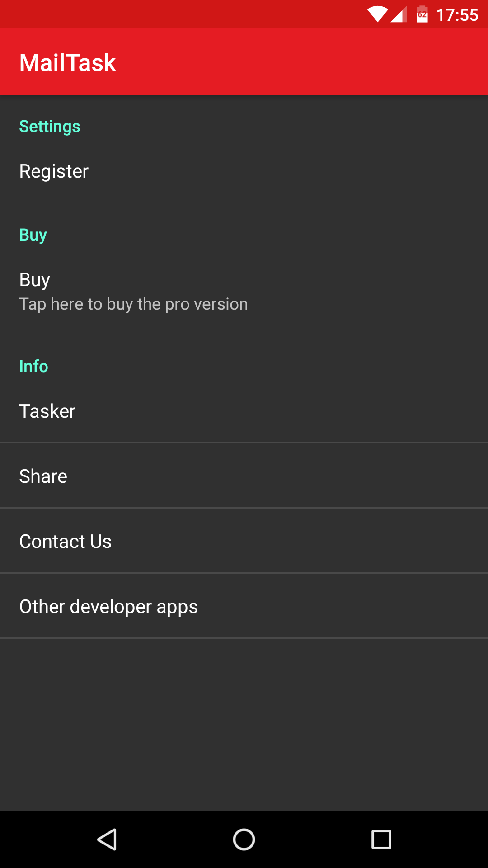The width and height of the screenshot is (488, 868).
Task: Open the recent apps square button
Action: (381, 840)
